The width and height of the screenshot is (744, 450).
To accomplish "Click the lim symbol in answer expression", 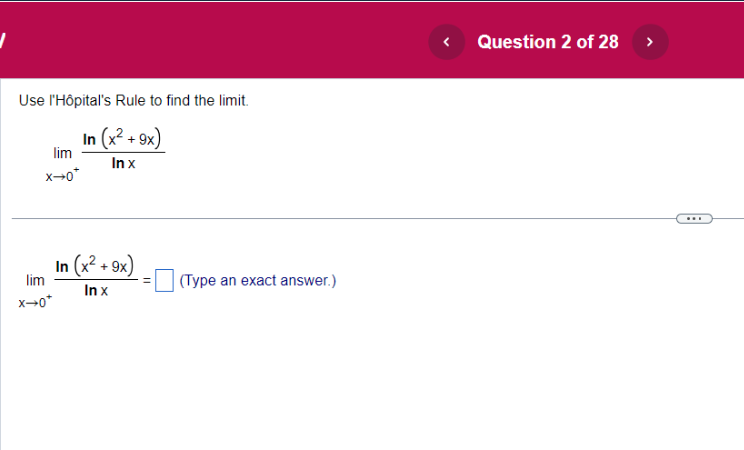I will pyautogui.click(x=35, y=281).
